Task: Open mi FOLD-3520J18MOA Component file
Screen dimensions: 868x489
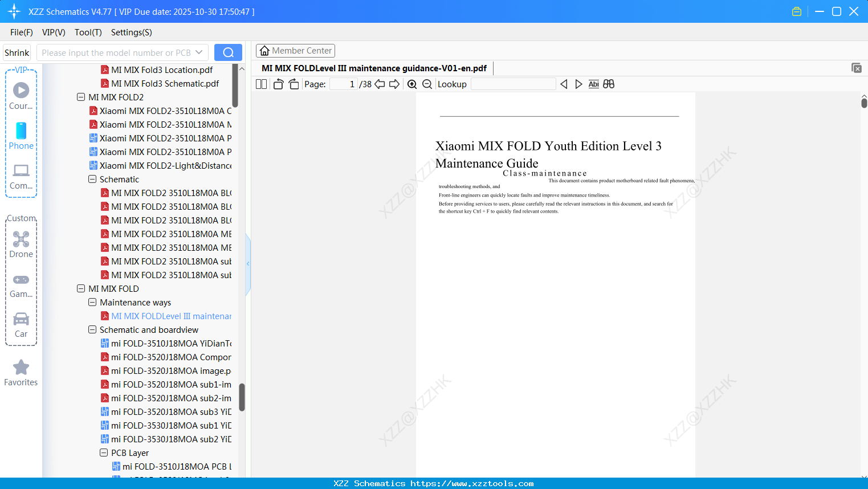Action: [166, 357]
